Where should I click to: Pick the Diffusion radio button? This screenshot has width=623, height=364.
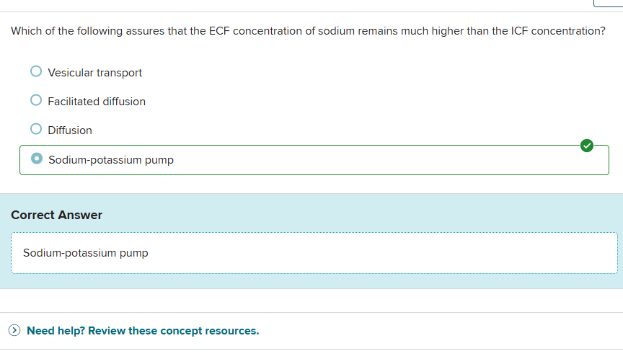tap(36, 130)
